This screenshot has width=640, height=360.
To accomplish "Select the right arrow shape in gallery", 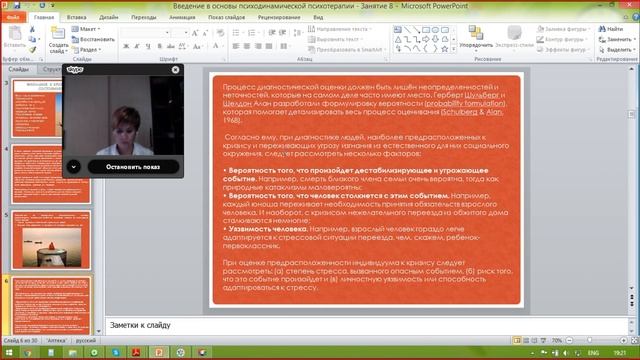I will pos(426,39).
